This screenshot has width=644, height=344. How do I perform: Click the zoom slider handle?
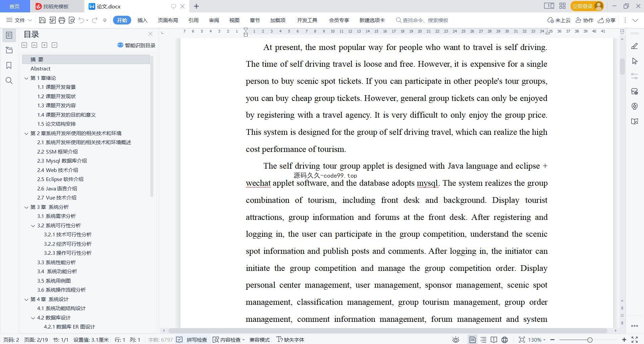pos(590,340)
